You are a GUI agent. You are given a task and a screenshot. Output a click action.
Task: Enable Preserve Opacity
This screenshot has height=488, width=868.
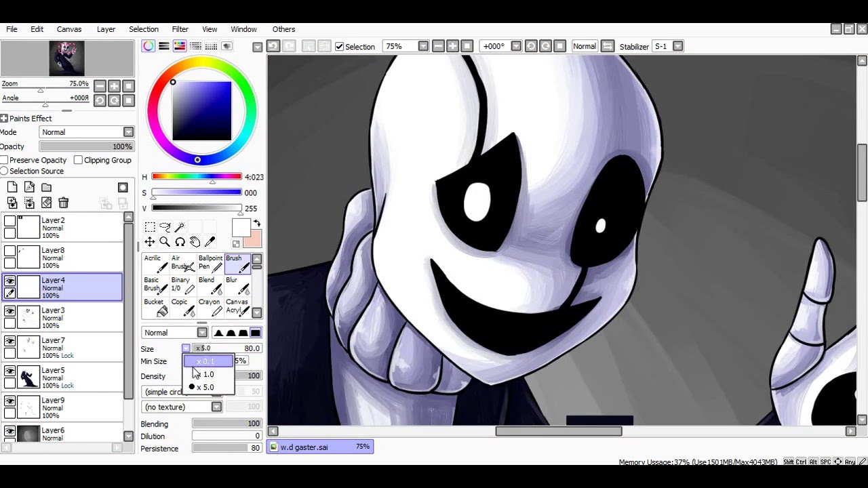4,160
